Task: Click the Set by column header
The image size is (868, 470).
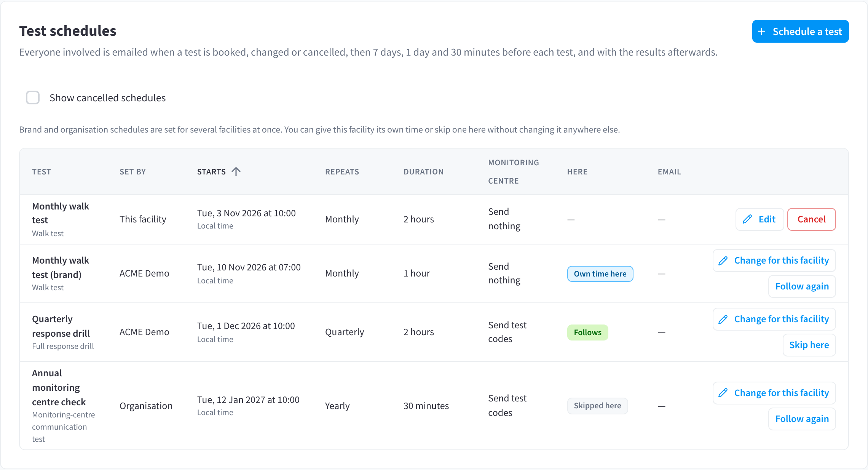Action: point(132,172)
